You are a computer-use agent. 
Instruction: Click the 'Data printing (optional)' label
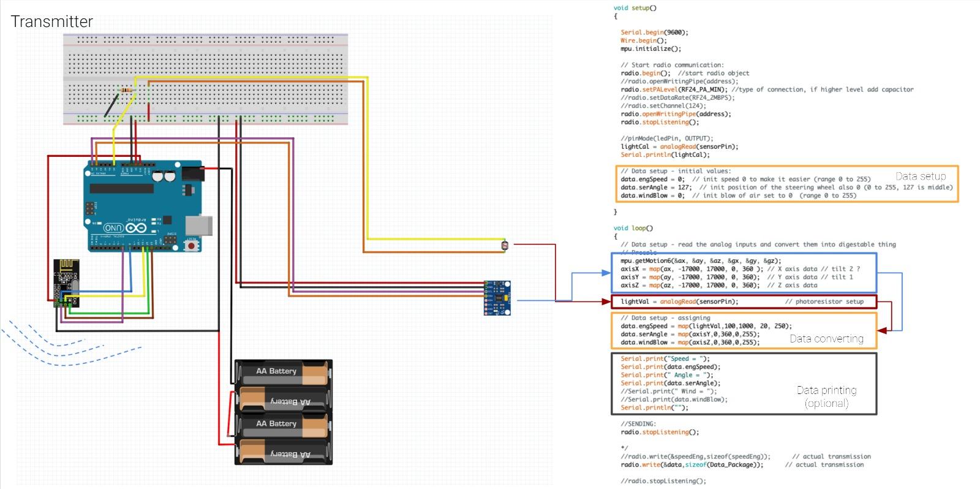[x=826, y=396]
